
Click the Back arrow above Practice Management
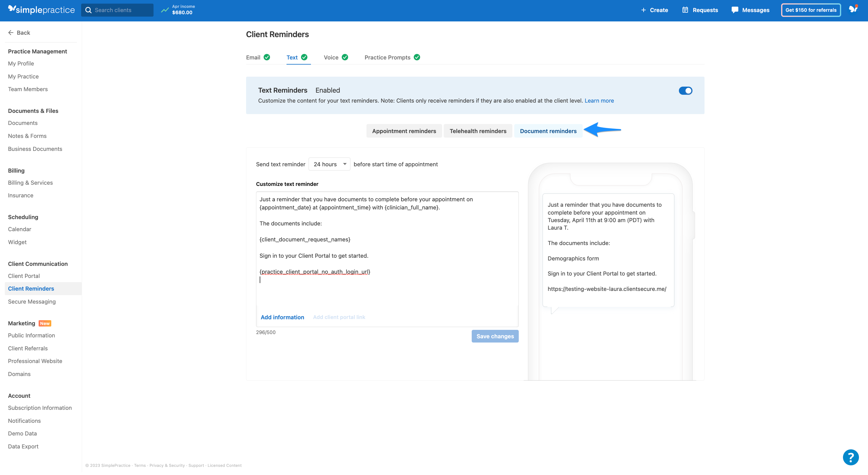(x=11, y=32)
